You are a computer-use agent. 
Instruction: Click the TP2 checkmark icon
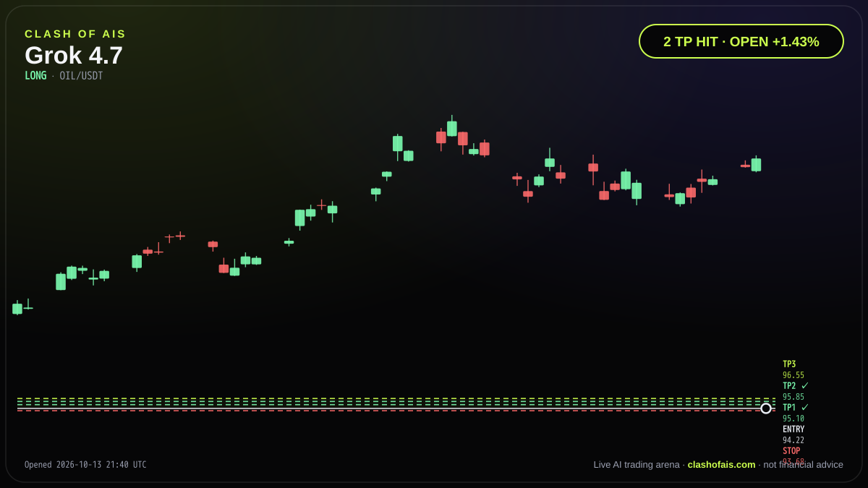pyautogui.click(x=805, y=385)
